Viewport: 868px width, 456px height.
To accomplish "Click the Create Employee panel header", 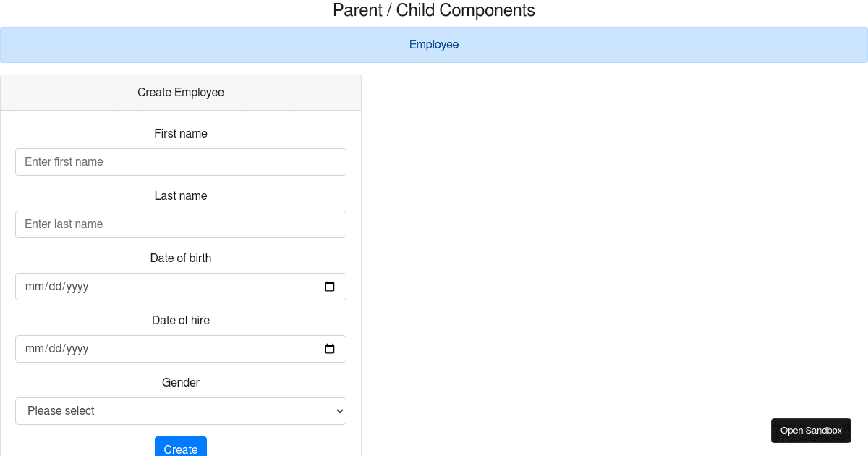I will click(x=181, y=92).
